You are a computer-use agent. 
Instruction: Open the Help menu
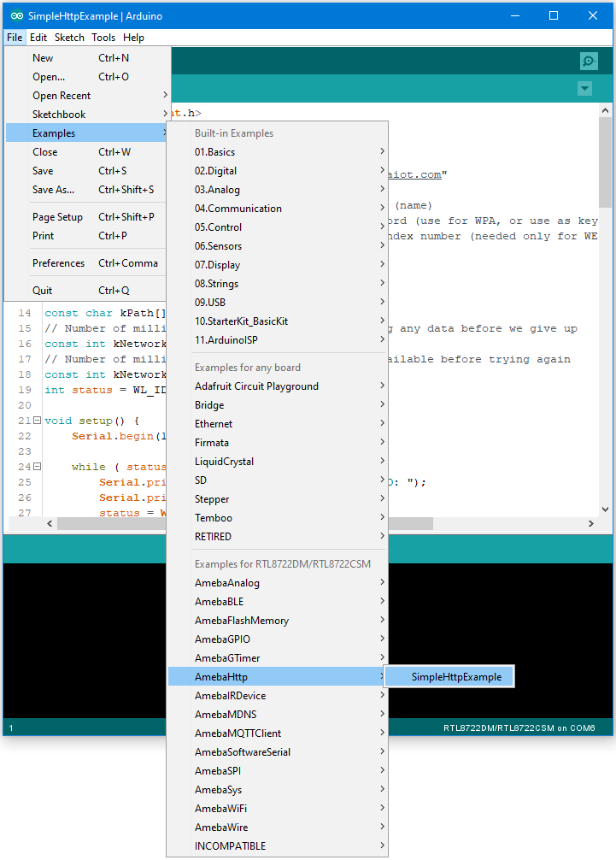click(x=134, y=38)
